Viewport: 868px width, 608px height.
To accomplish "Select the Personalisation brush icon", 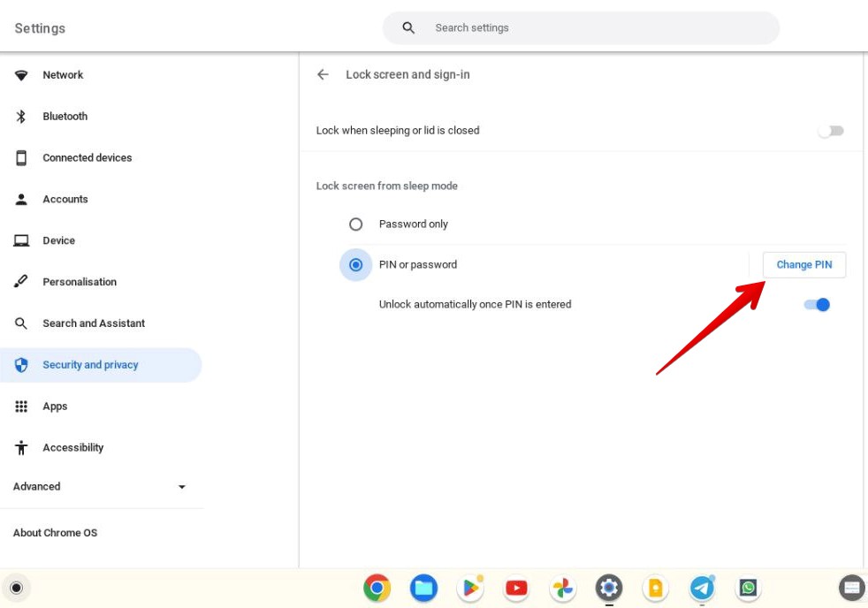I will click(x=21, y=281).
